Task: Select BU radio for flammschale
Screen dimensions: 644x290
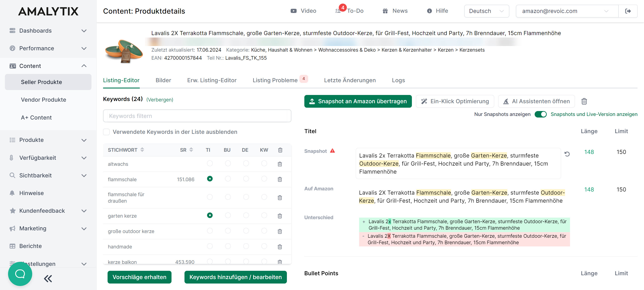Action: (228, 178)
